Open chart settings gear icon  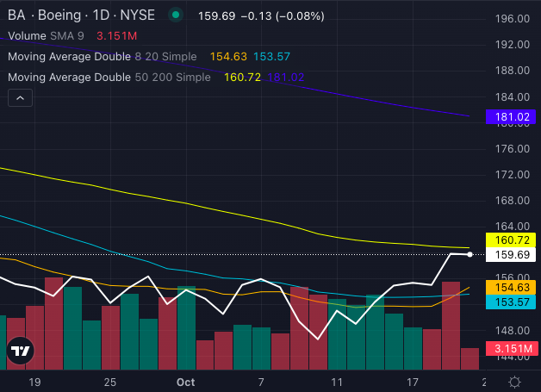(x=514, y=382)
